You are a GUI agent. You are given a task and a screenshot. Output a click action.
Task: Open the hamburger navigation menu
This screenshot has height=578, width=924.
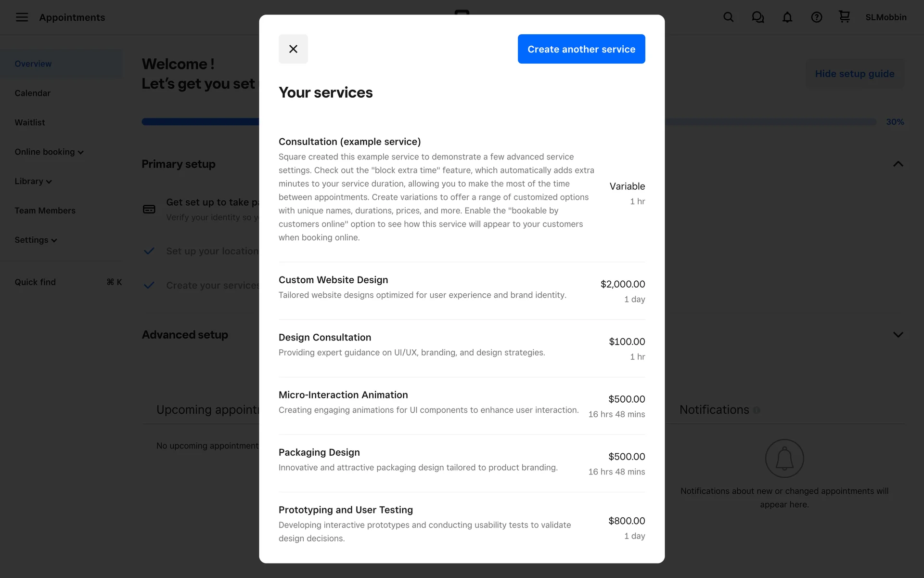point(22,17)
